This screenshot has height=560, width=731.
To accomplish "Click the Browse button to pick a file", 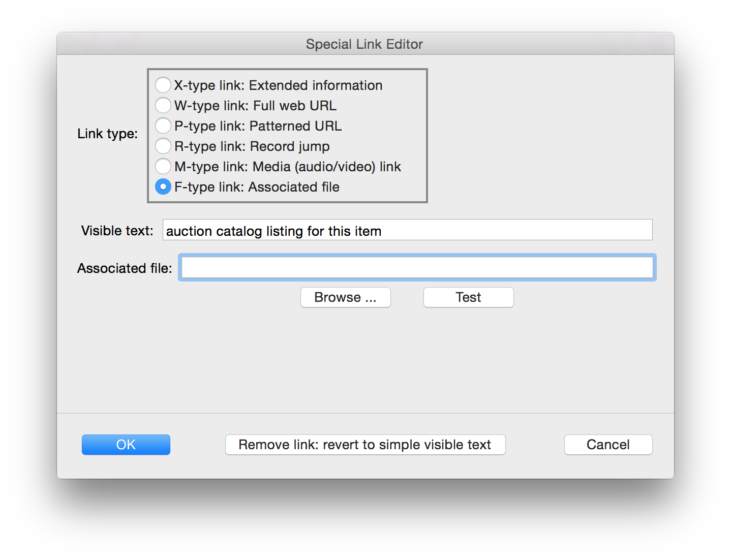I will (345, 297).
